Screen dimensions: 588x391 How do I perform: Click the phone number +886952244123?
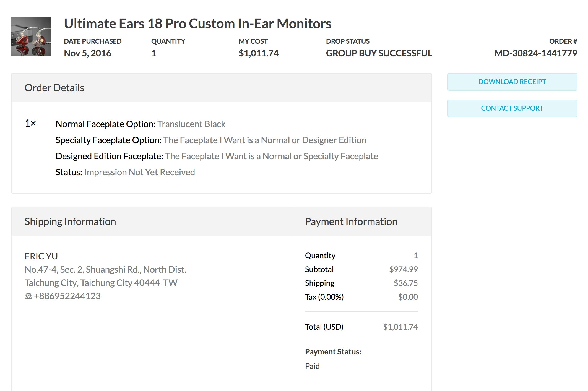[x=67, y=296]
